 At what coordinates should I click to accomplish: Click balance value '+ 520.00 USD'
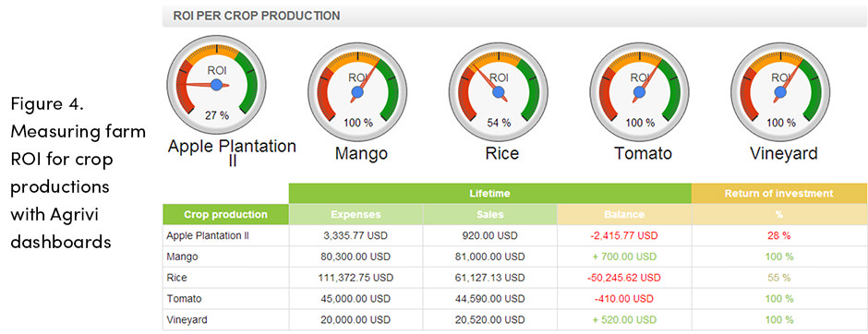[624, 319]
